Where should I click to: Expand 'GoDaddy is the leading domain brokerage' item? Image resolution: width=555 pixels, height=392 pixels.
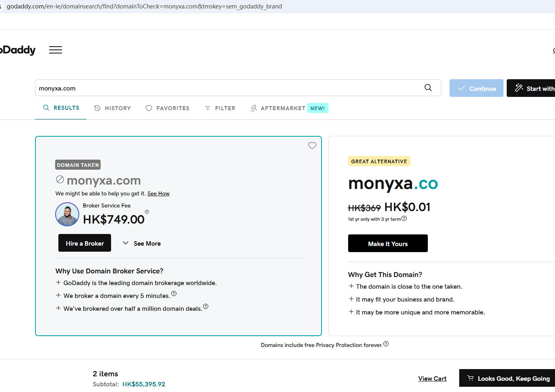(59, 283)
